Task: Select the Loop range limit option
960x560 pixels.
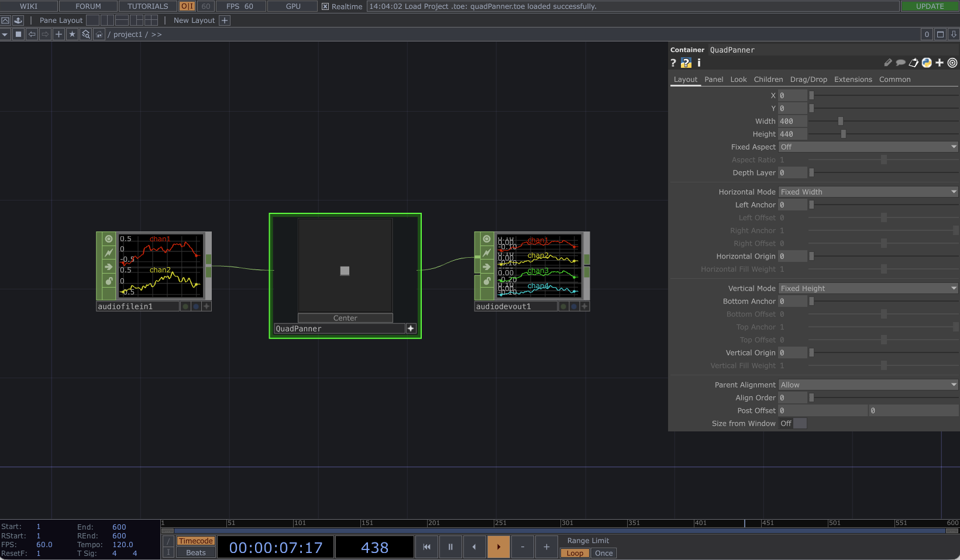Action: point(574,553)
